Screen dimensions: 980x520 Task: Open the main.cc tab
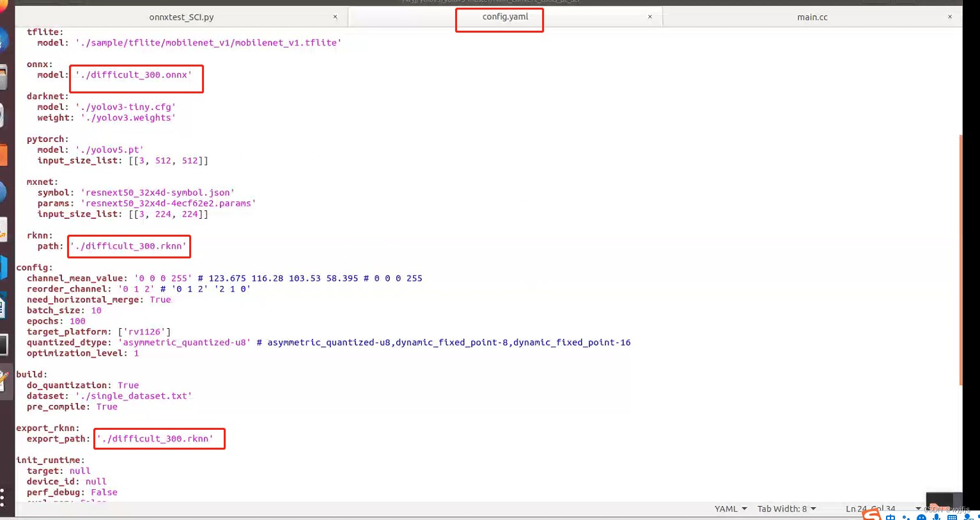[x=812, y=17]
